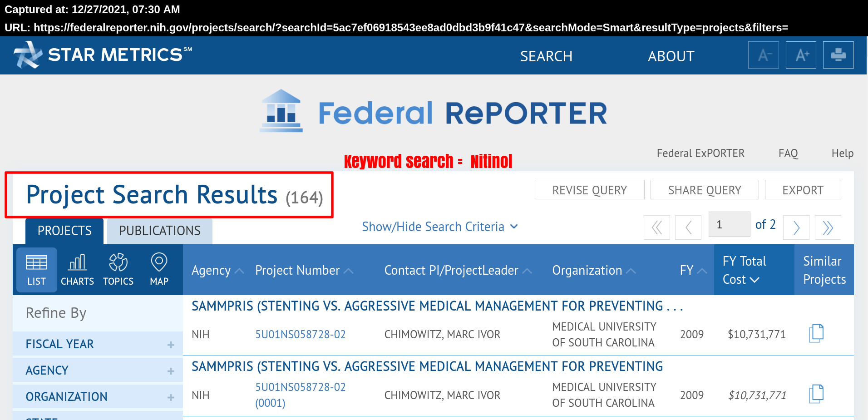Viewport: 868px width, 420px height.
Task: Go to previous results page
Action: [688, 227]
